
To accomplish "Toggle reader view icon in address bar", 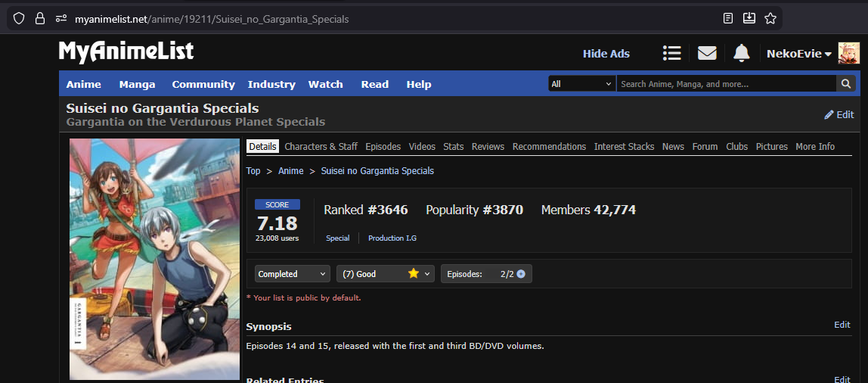I will [729, 18].
